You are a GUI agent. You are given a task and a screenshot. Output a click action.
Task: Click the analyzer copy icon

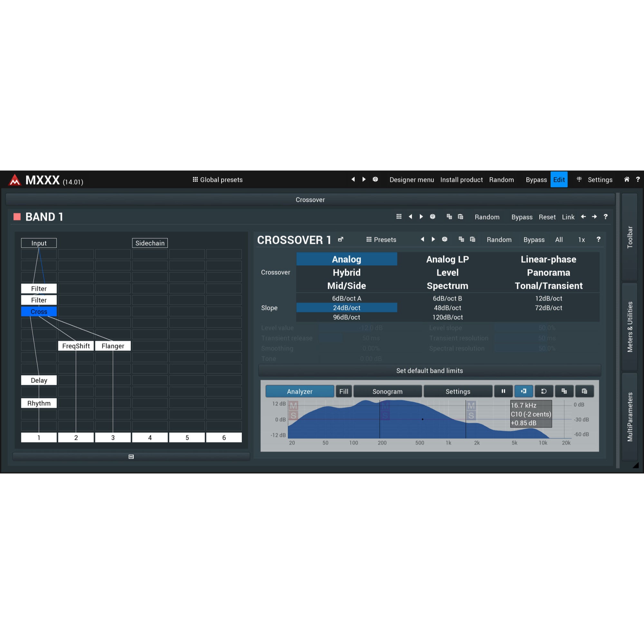(564, 391)
